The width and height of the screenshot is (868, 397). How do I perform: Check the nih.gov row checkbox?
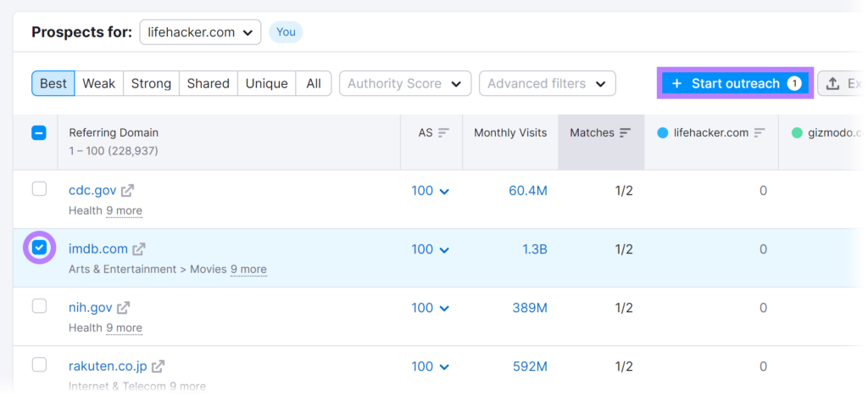pyautogui.click(x=39, y=306)
